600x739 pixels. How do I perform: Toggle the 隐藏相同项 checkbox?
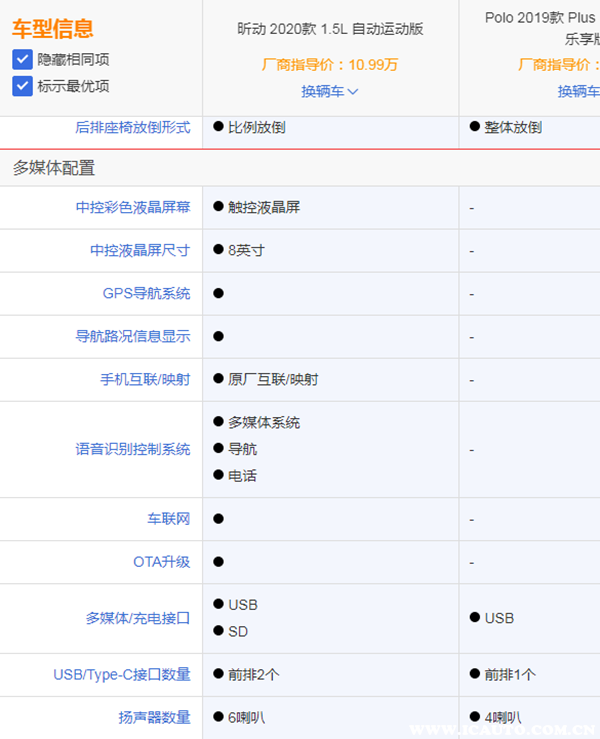(23, 59)
